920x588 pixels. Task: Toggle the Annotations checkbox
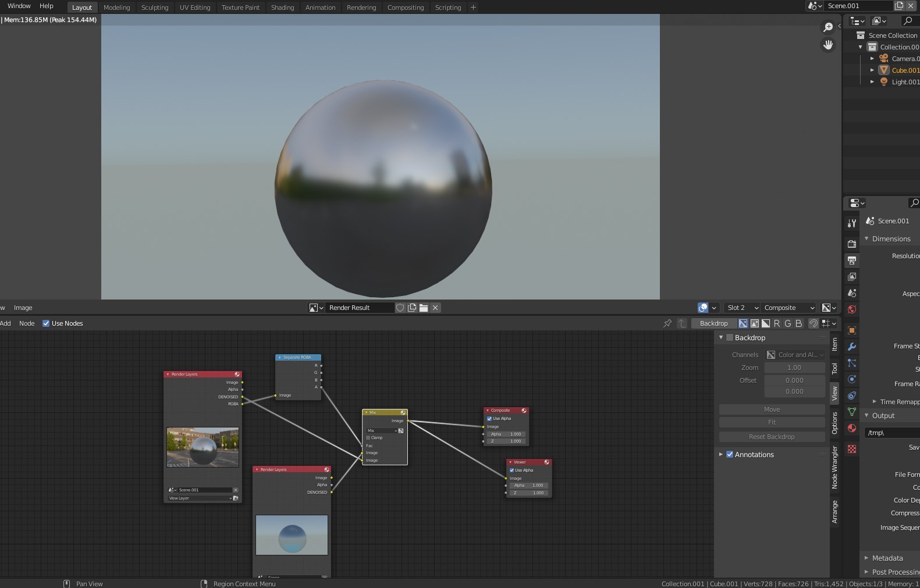(730, 455)
